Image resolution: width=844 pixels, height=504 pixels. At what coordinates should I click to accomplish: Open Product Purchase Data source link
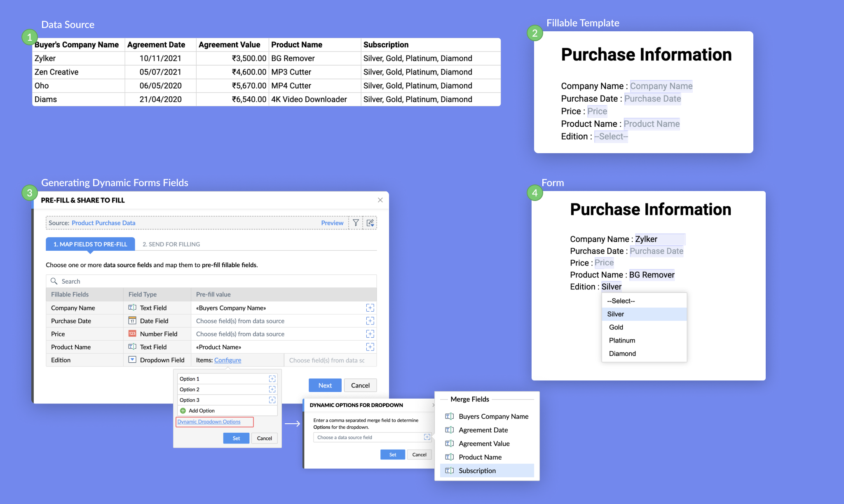[103, 223]
